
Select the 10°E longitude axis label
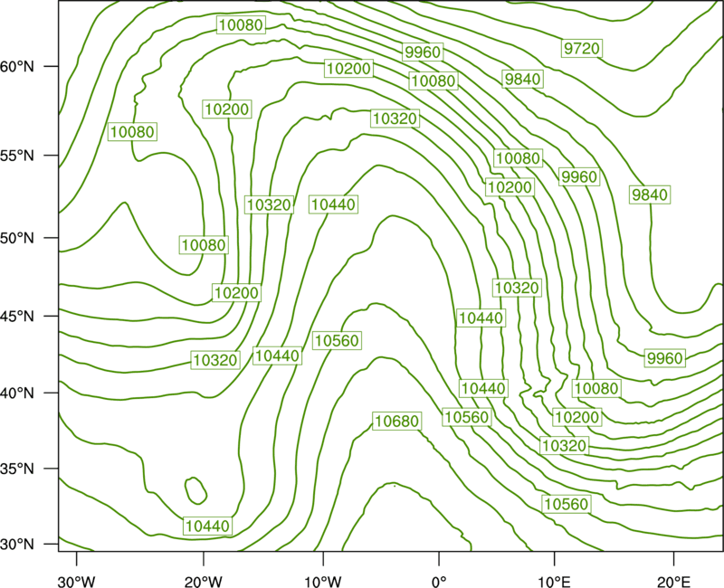[554, 582]
